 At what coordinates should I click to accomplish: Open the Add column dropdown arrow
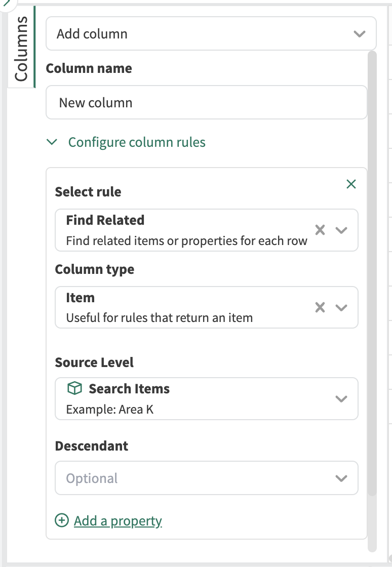[x=359, y=34]
